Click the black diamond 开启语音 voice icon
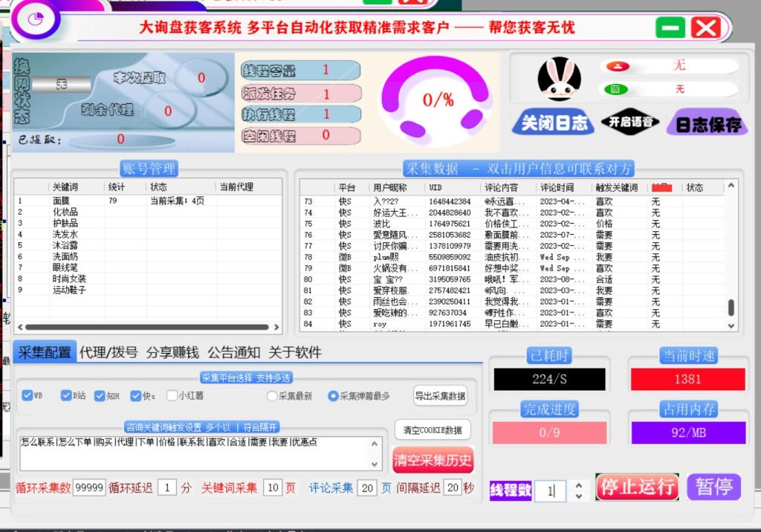The image size is (761, 532). (x=631, y=121)
